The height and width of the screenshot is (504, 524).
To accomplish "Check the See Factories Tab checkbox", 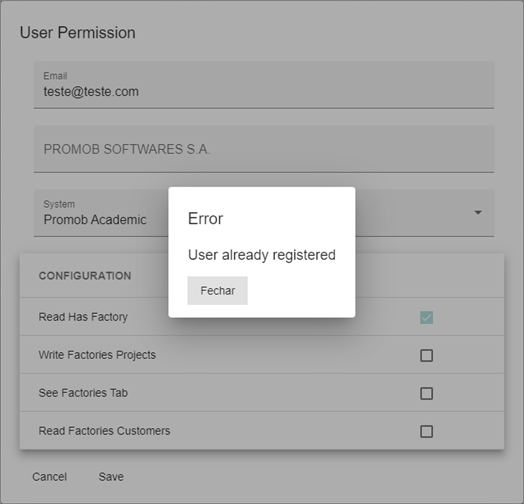I will click(426, 393).
